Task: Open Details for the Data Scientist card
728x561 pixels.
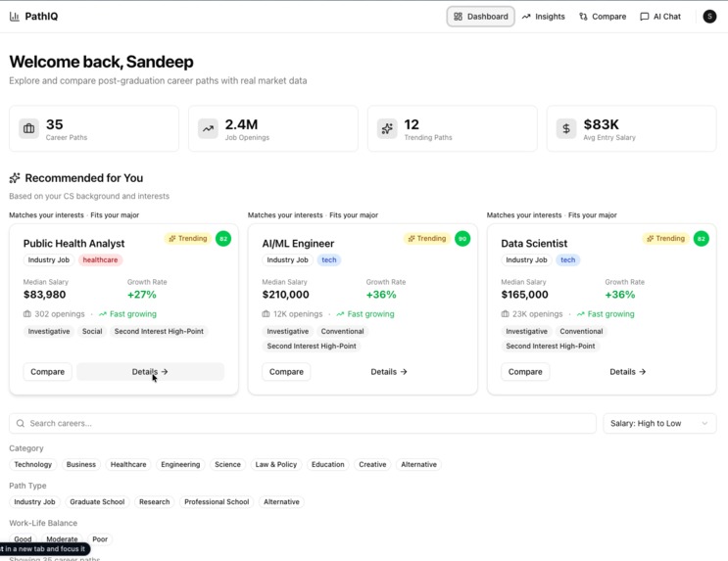Action: point(628,372)
